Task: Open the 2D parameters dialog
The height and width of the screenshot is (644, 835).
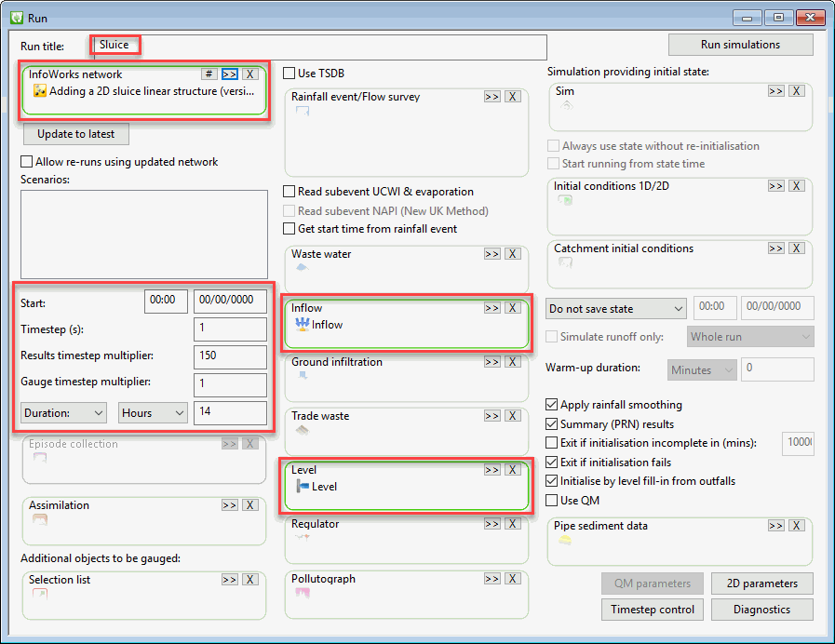Action: 762,584
